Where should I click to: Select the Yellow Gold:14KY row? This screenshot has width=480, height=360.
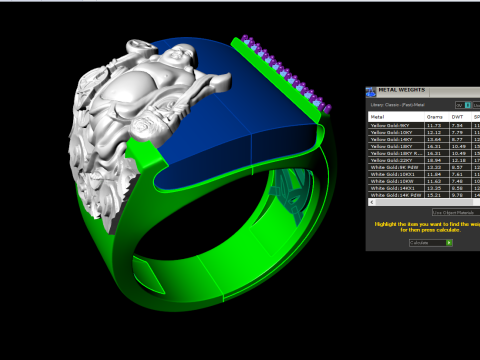424,139
